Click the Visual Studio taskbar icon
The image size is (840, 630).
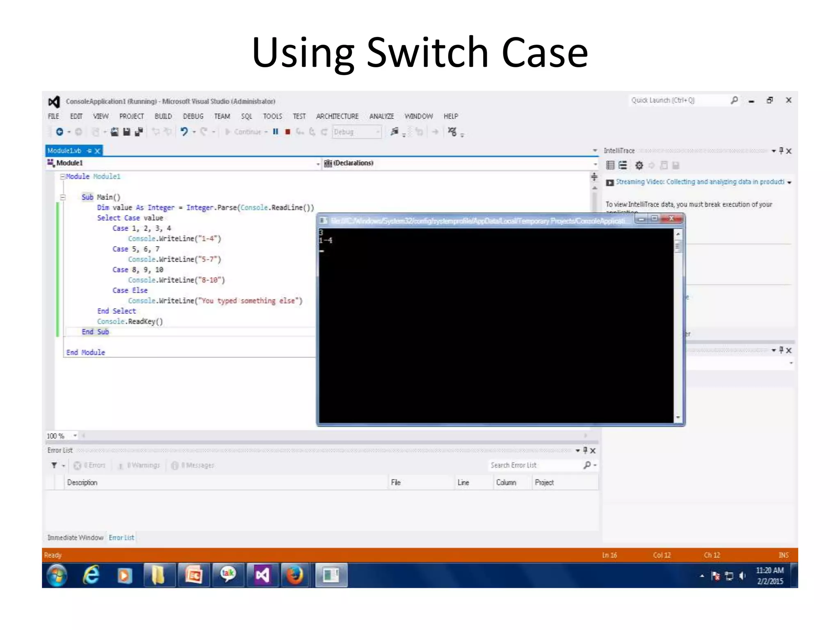tap(262, 575)
